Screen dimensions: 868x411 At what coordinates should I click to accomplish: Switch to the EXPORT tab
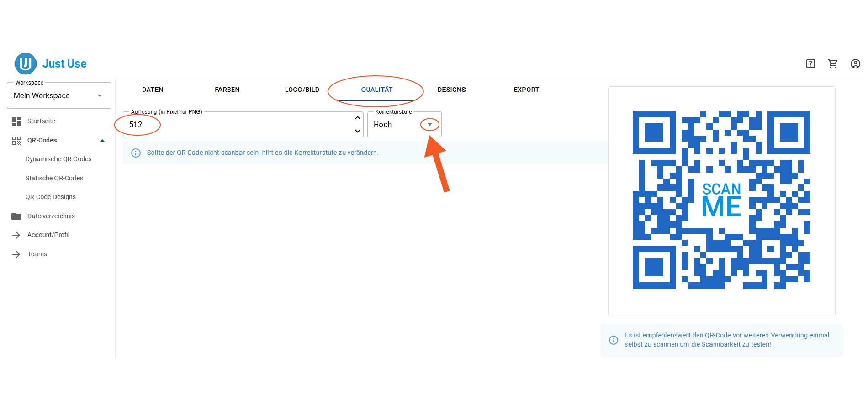click(x=526, y=90)
